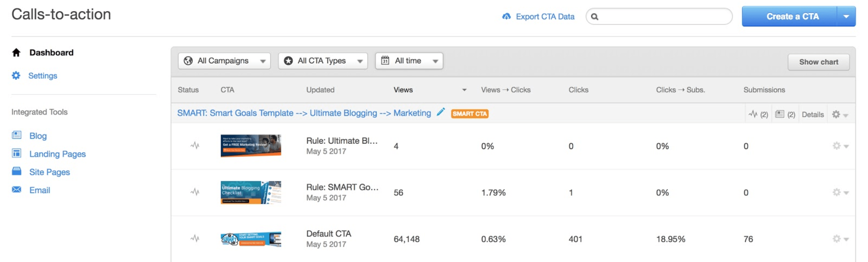Go to Landing Pages tool
Screen dimensions: 868x262
click(58, 154)
